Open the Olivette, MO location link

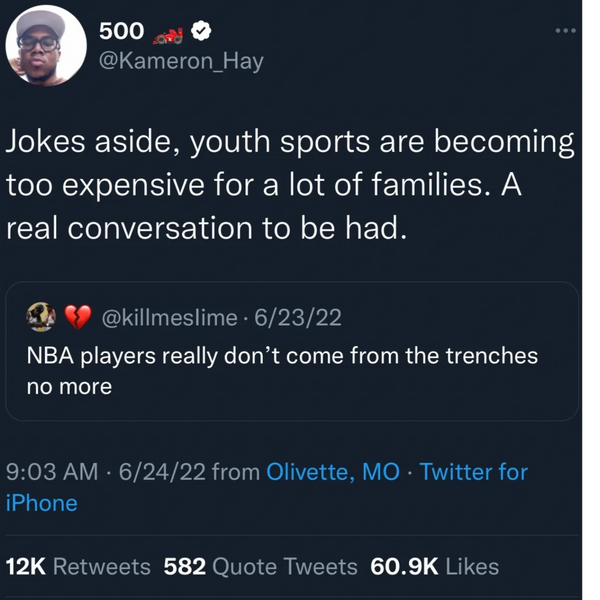(333, 471)
